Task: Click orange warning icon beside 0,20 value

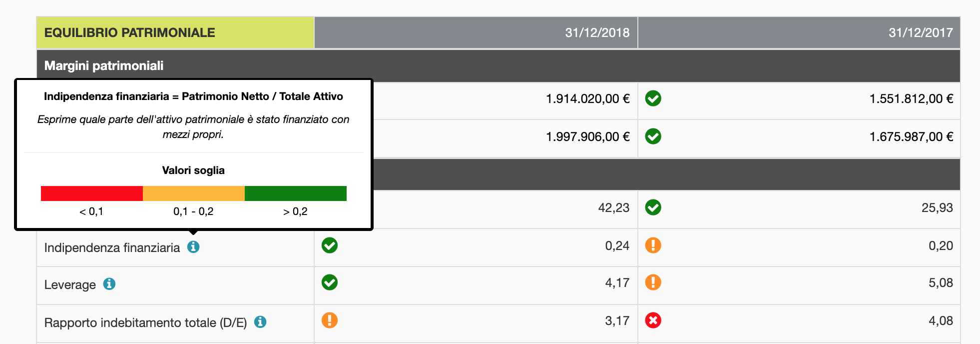Action: click(653, 245)
